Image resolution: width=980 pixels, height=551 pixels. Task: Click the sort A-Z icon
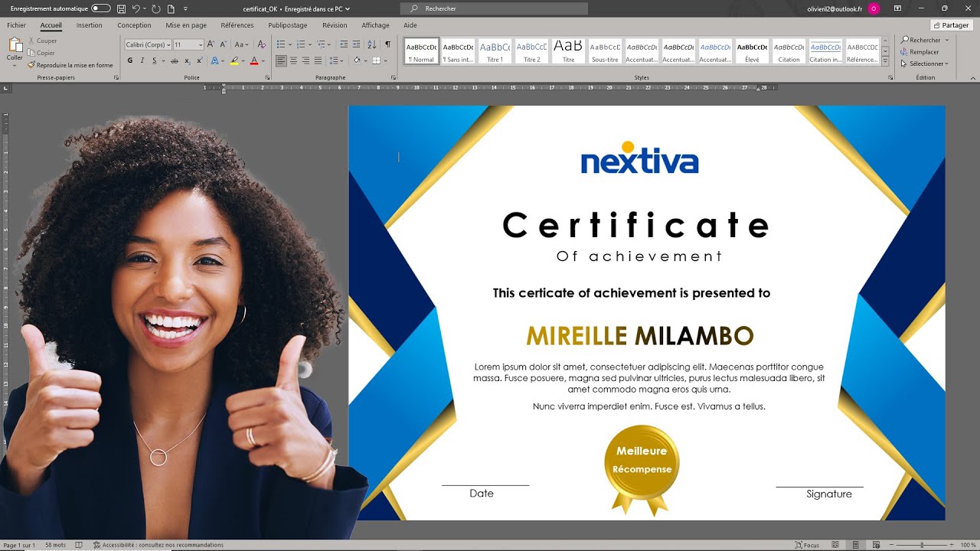click(373, 44)
